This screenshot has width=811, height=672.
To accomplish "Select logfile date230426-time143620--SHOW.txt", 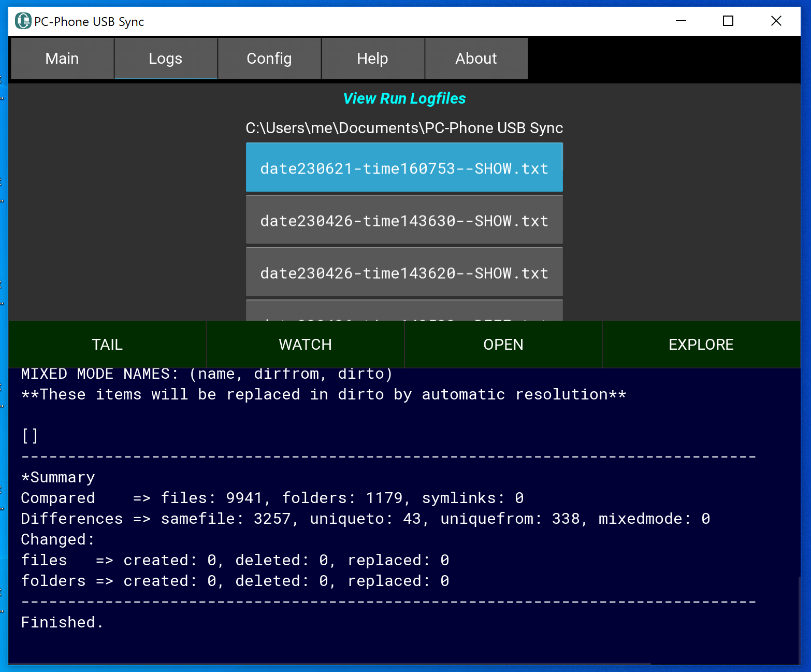I will click(404, 272).
